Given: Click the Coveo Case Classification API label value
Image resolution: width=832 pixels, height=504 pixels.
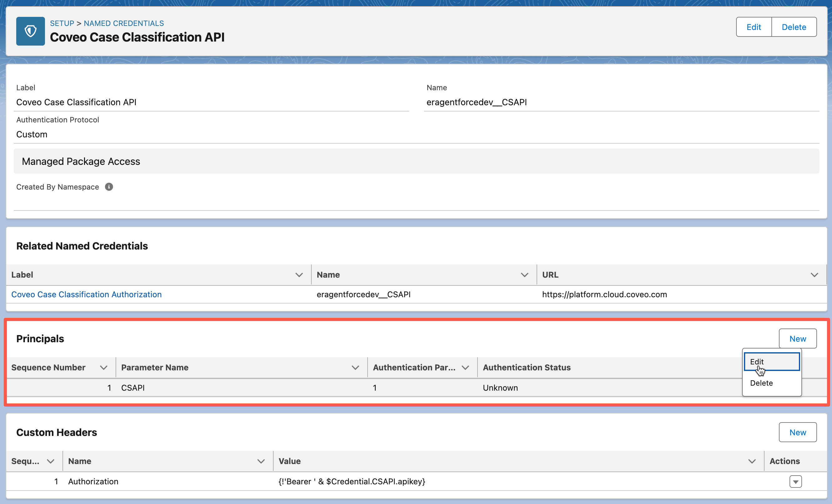Looking at the screenshot, I should tap(76, 102).
